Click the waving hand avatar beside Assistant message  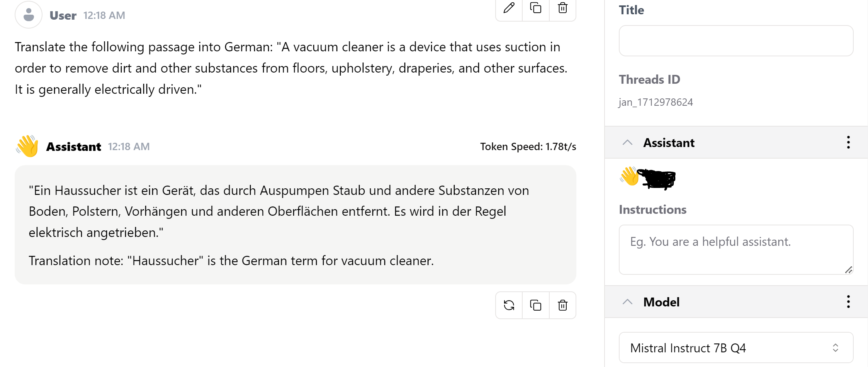coord(27,146)
